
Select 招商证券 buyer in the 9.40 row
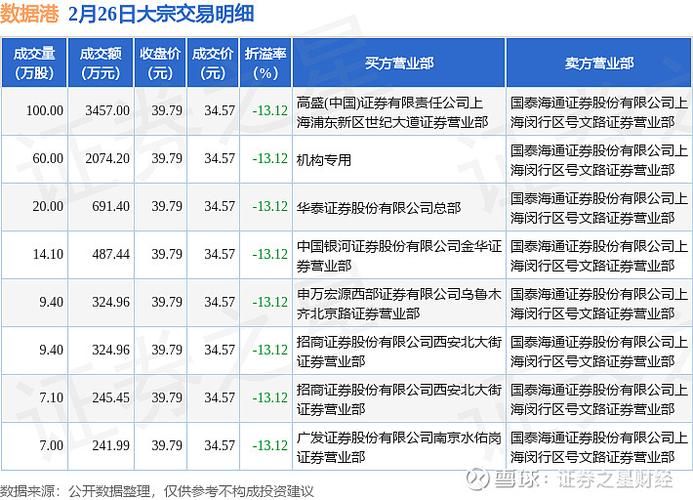point(399,351)
